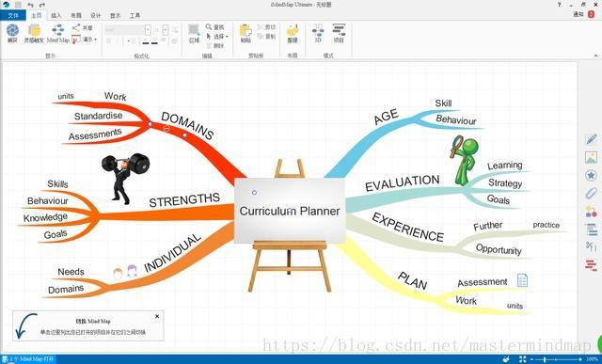Select the Knowledge child branch
The width and height of the screenshot is (602, 364).
45,217
